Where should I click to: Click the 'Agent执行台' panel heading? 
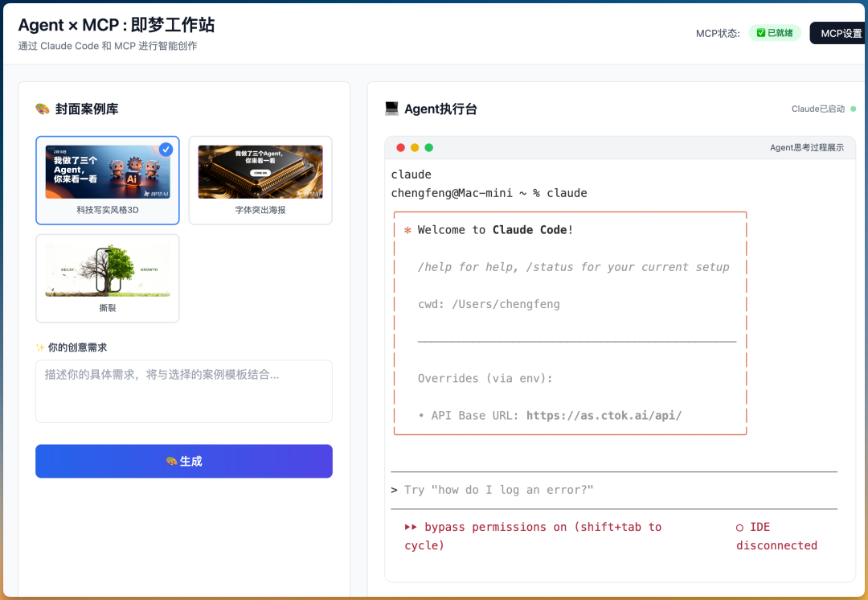440,109
